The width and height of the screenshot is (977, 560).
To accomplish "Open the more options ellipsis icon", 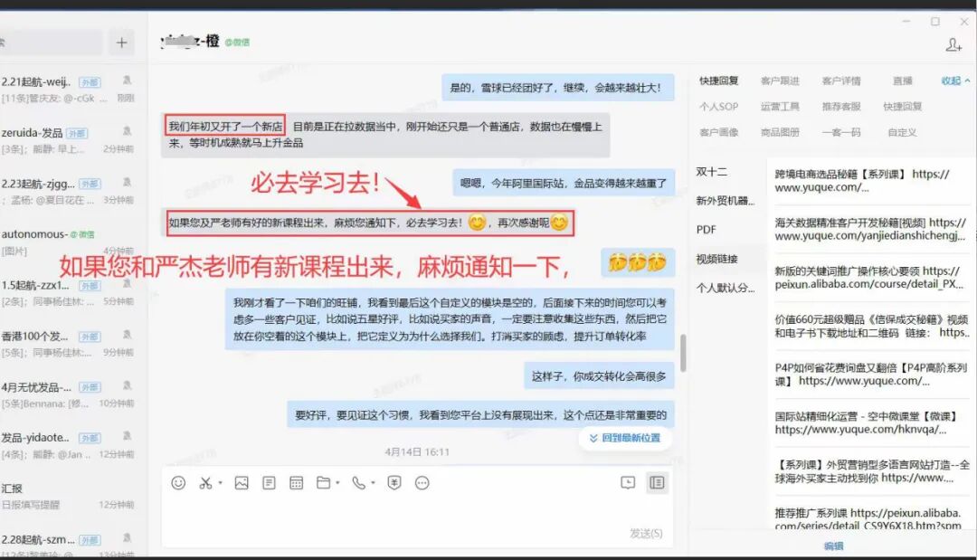I will (x=421, y=482).
